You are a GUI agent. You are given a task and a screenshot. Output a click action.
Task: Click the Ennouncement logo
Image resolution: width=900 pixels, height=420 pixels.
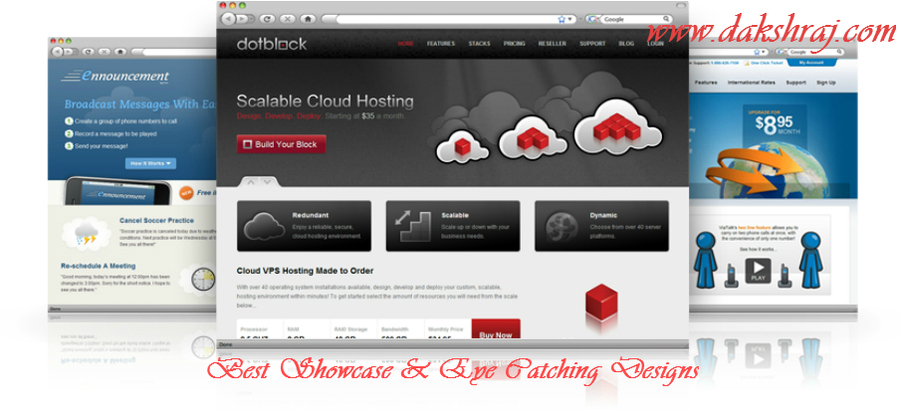(115, 76)
